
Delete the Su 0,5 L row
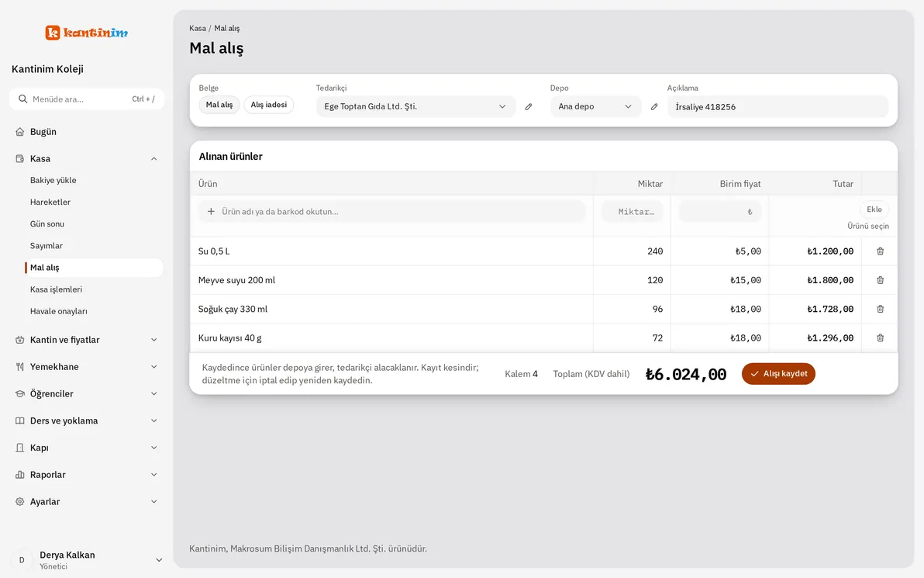[x=880, y=251]
